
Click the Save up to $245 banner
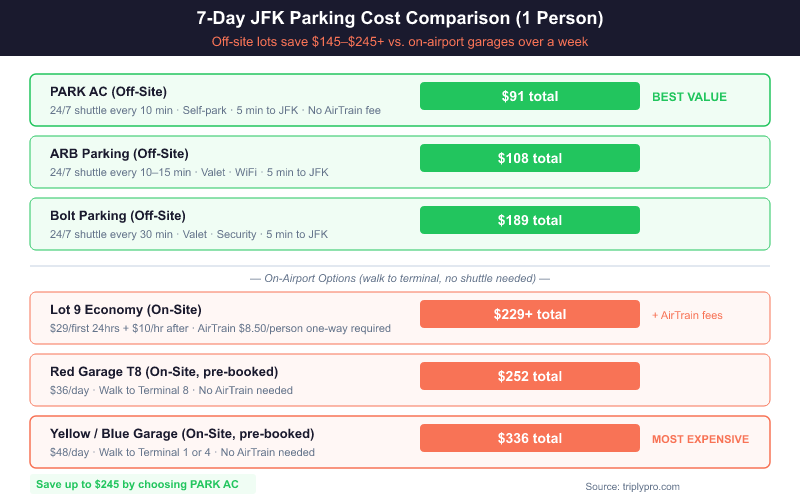[137, 484]
